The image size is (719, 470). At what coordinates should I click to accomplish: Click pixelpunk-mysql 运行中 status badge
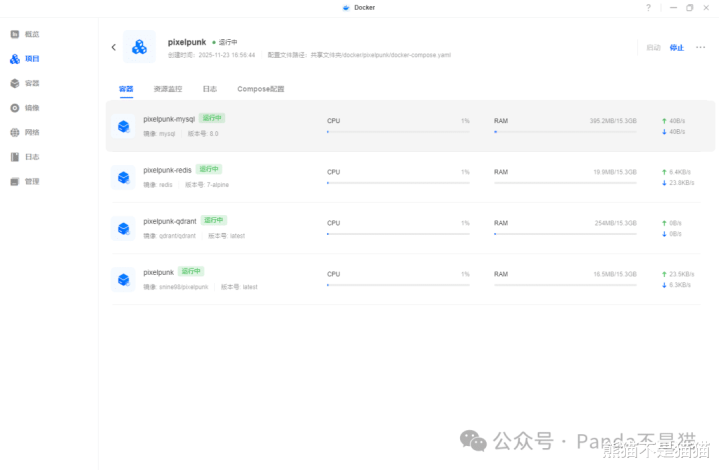click(x=212, y=118)
